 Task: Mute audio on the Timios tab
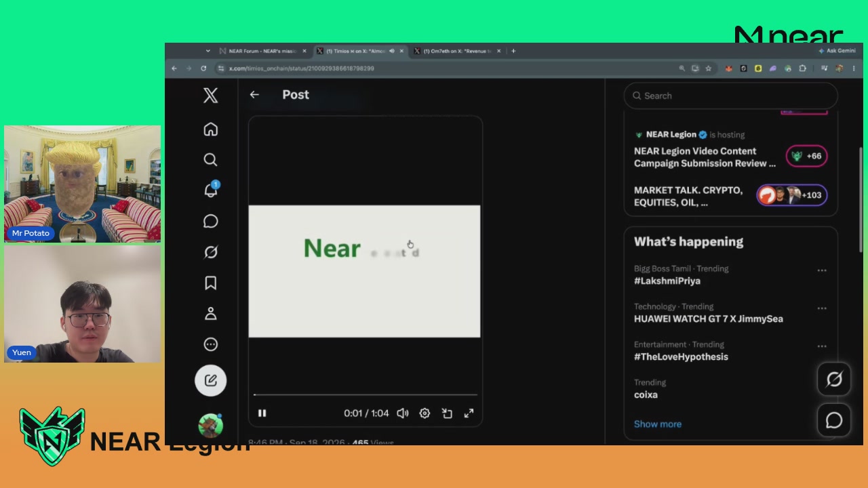pos(391,51)
